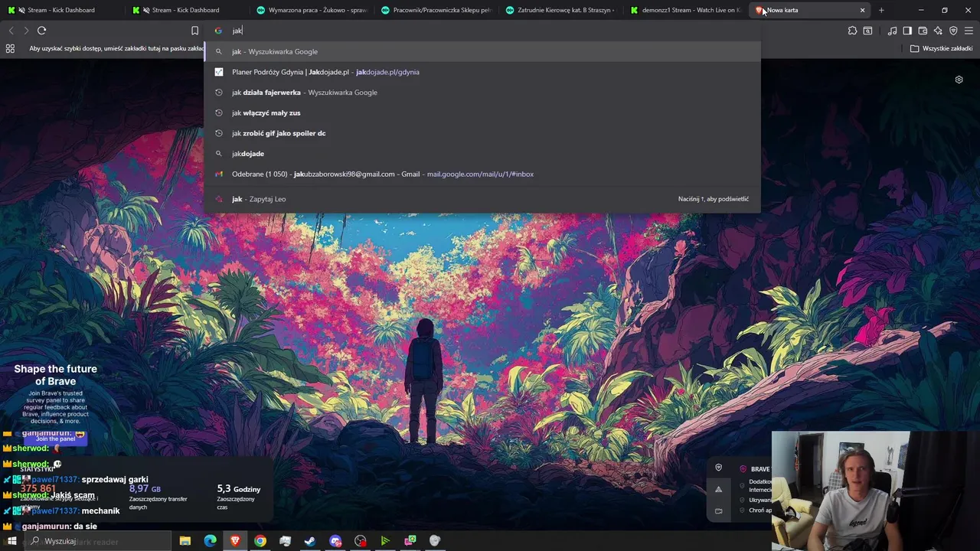Image resolution: width=980 pixels, height=551 pixels.
Task: Click the tab search icon in toolbar
Action: (x=867, y=31)
